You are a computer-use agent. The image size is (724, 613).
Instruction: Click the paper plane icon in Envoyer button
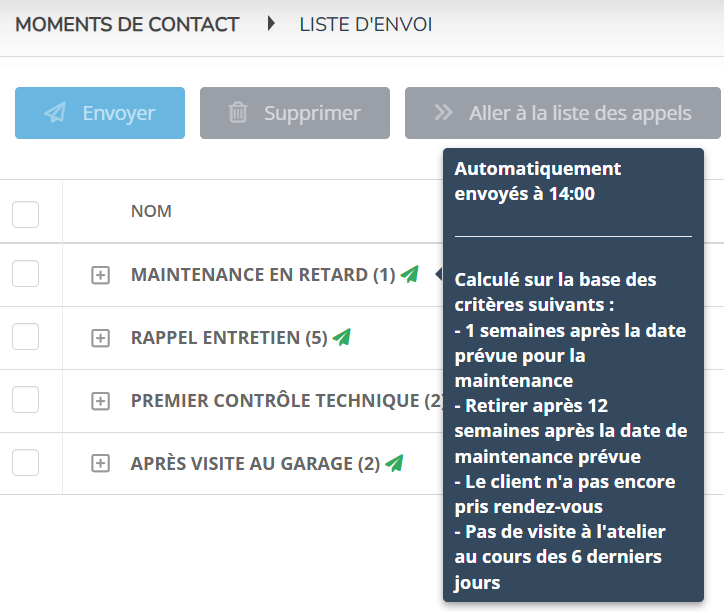coord(55,113)
